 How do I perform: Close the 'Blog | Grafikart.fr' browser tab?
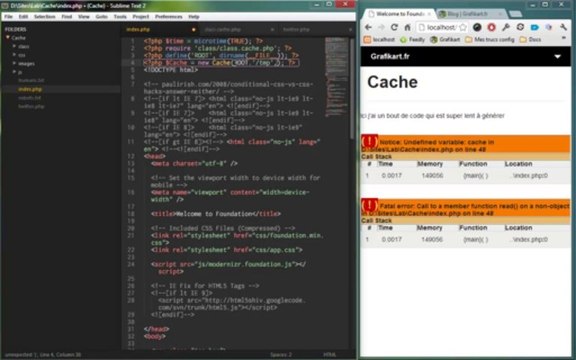click(x=500, y=14)
